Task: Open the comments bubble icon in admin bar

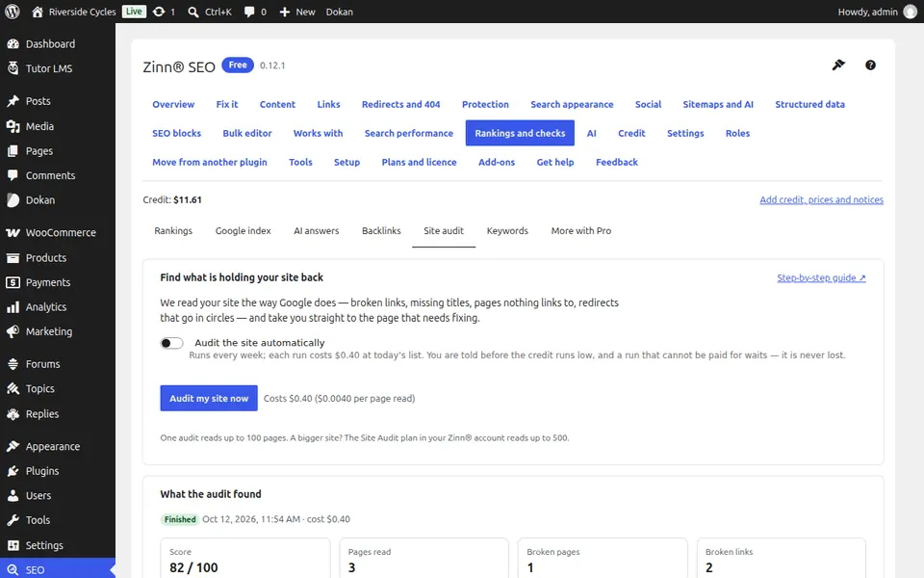Action: click(x=249, y=12)
